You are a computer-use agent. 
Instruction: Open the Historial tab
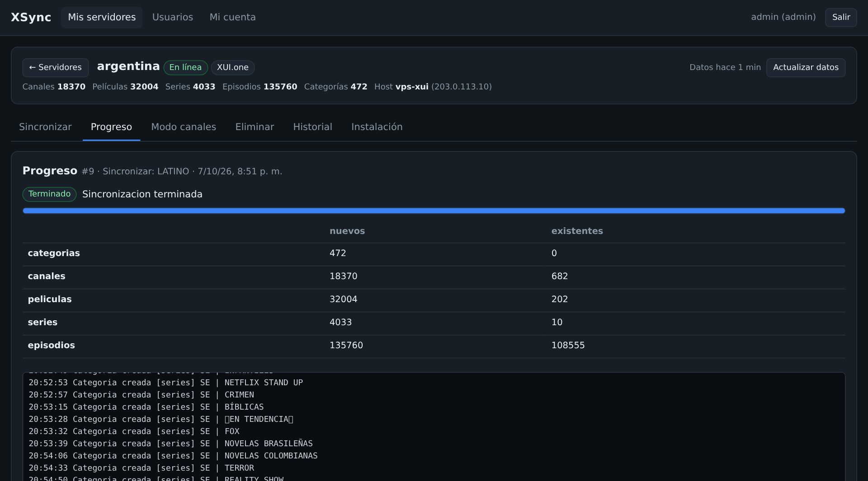coord(312,127)
